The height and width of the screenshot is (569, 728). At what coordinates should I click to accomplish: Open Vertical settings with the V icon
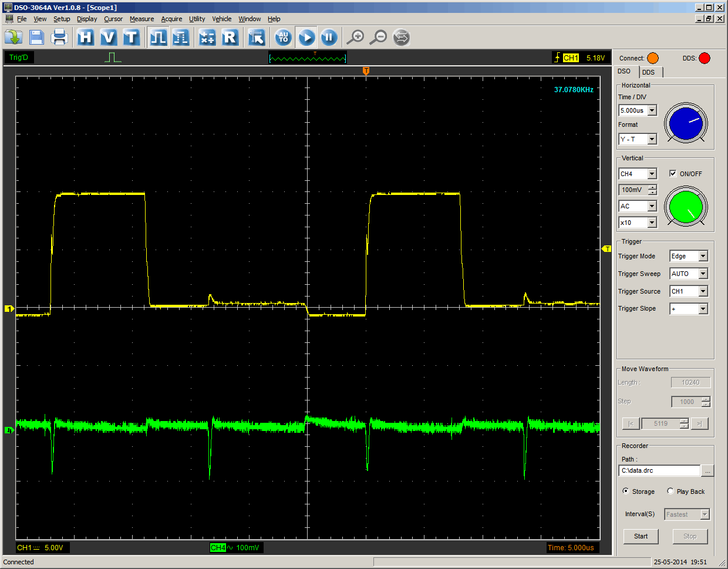(108, 38)
